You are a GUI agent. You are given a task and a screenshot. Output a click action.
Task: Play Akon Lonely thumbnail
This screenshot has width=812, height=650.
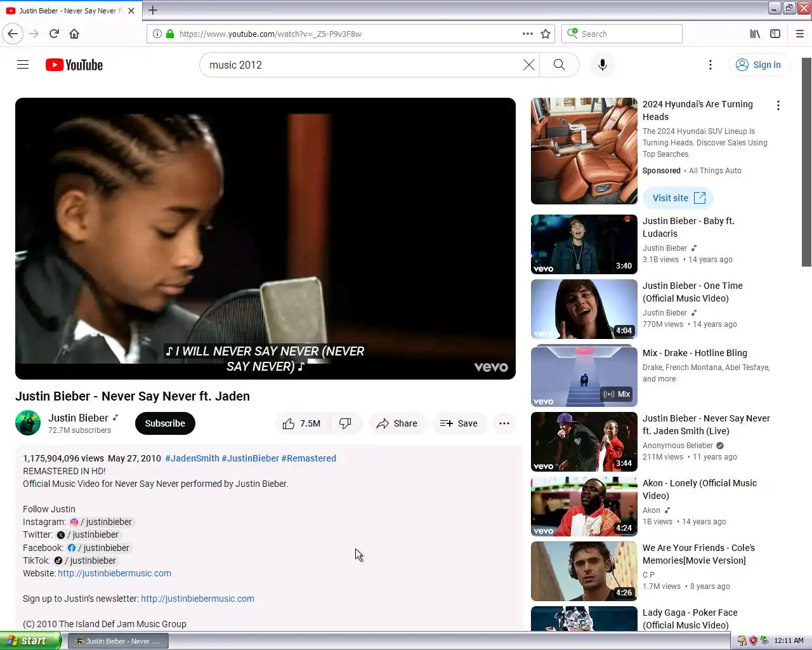click(584, 507)
